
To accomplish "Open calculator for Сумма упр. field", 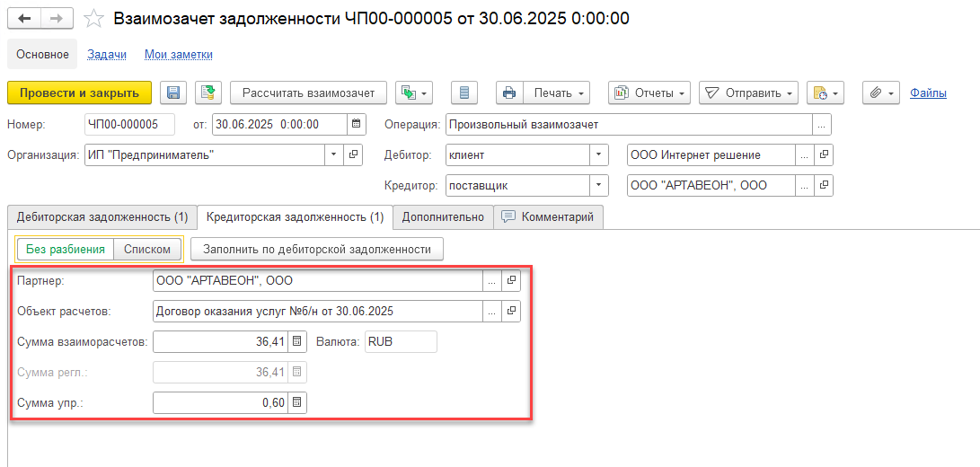I will click(x=297, y=403).
